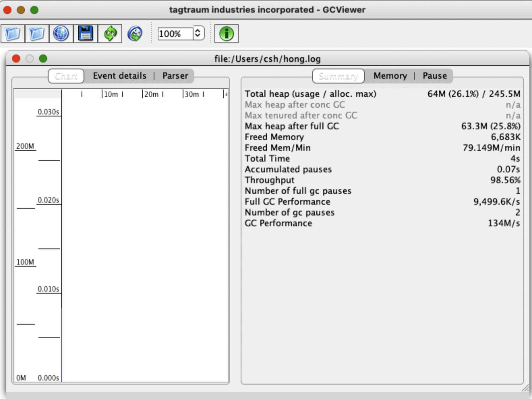Export data with the floppy disk icon
Viewport: 532px width, 399px height.
(85, 33)
